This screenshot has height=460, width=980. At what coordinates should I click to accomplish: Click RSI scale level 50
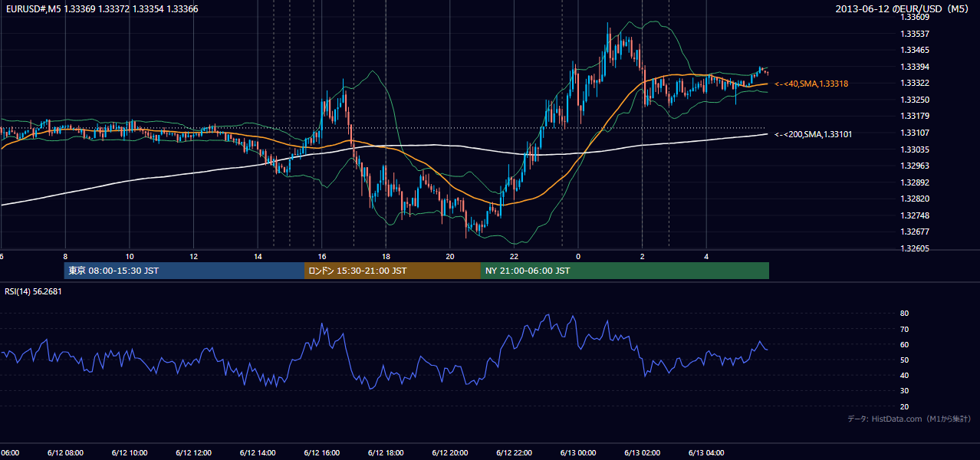point(904,360)
